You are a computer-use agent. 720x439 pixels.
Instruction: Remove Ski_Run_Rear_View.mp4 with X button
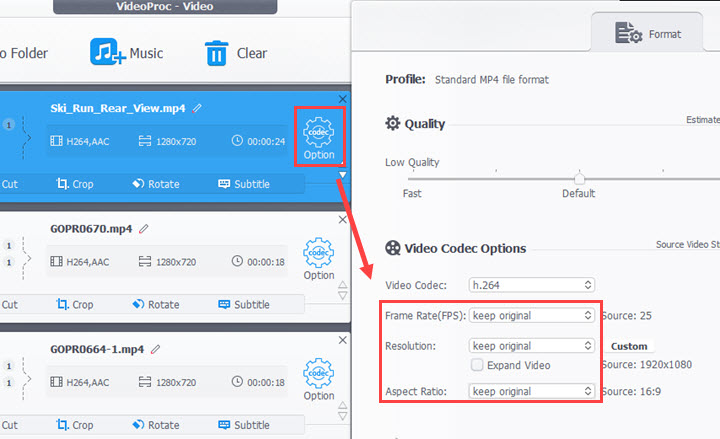pyautogui.click(x=343, y=99)
